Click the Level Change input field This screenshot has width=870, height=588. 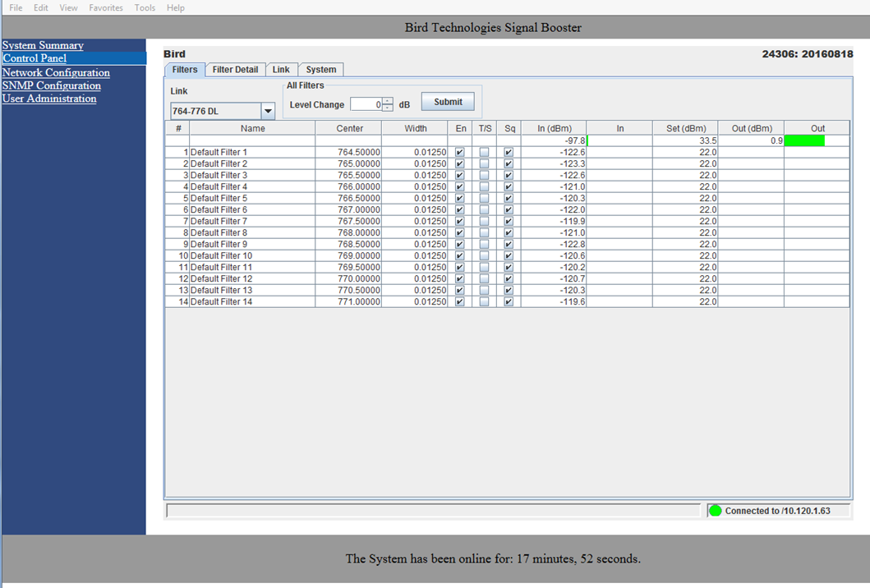click(366, 104)
